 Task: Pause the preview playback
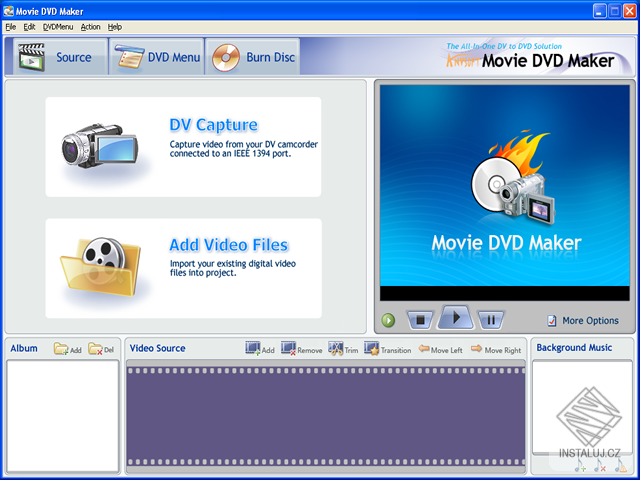[491, 320]
